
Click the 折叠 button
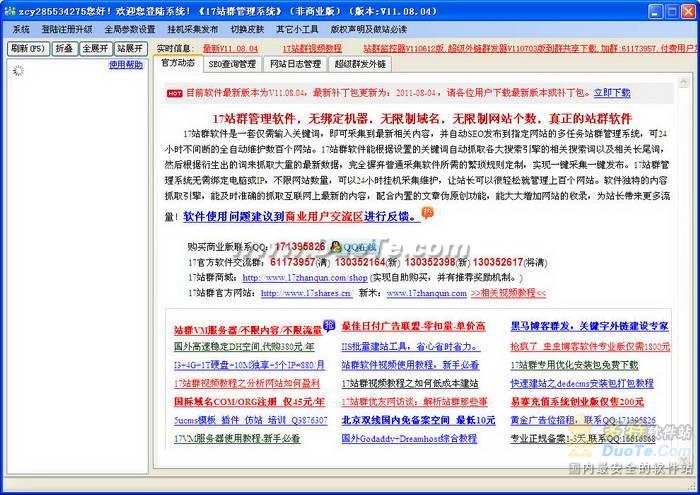65,49
